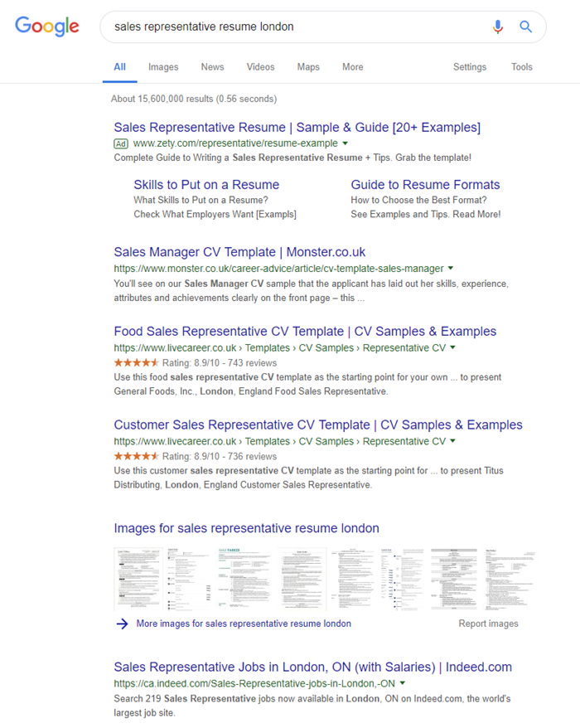Screen dimensions: 580x728
Task: Open Sales Manager CV Template Monster result
Action: 239,252
